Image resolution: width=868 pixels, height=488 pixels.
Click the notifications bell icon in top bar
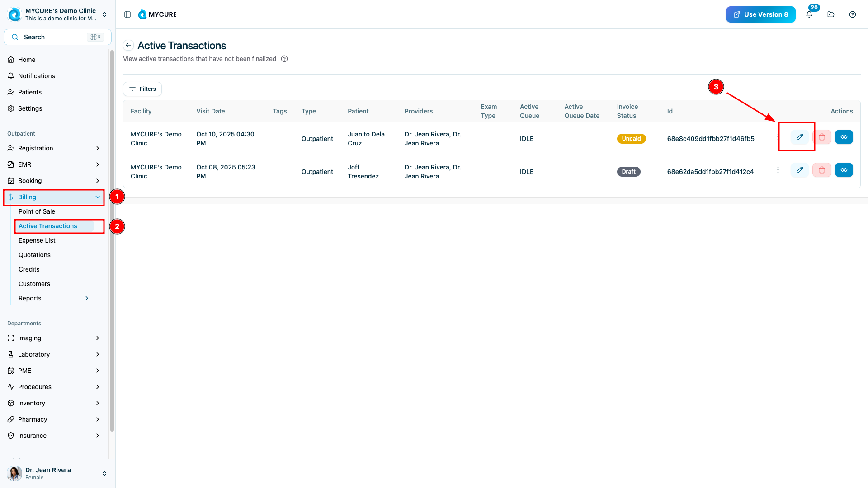point(809,14)
